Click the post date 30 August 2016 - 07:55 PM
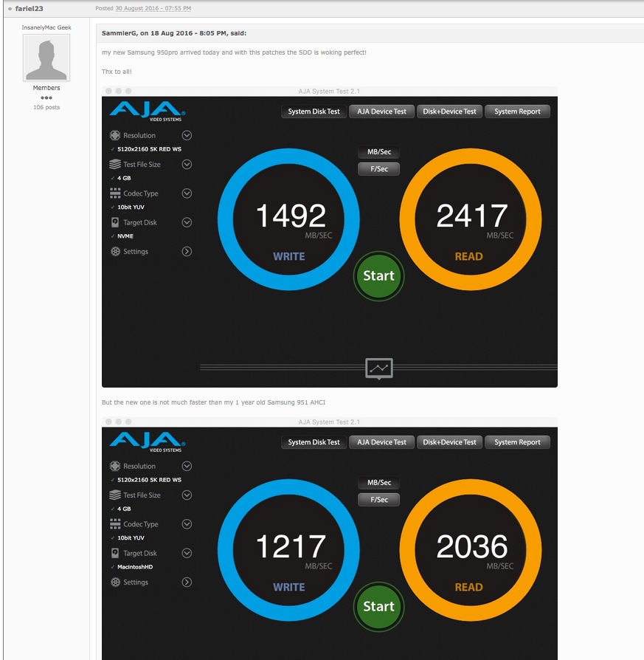This screenshot has width=644, height=660. click(153, 8)
